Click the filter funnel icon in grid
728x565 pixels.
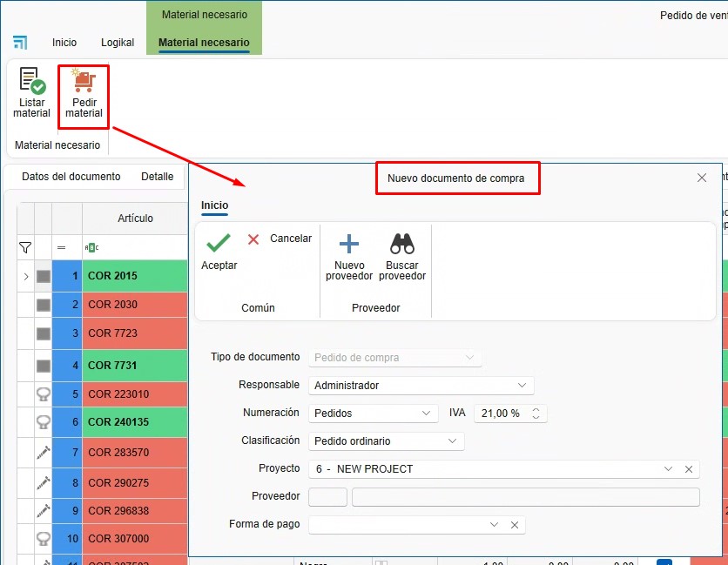point(25,248)
